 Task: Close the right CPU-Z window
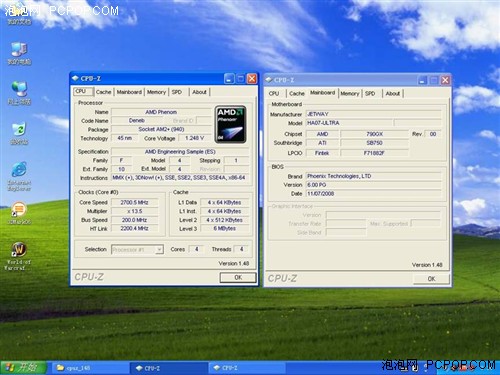[445, 80]
